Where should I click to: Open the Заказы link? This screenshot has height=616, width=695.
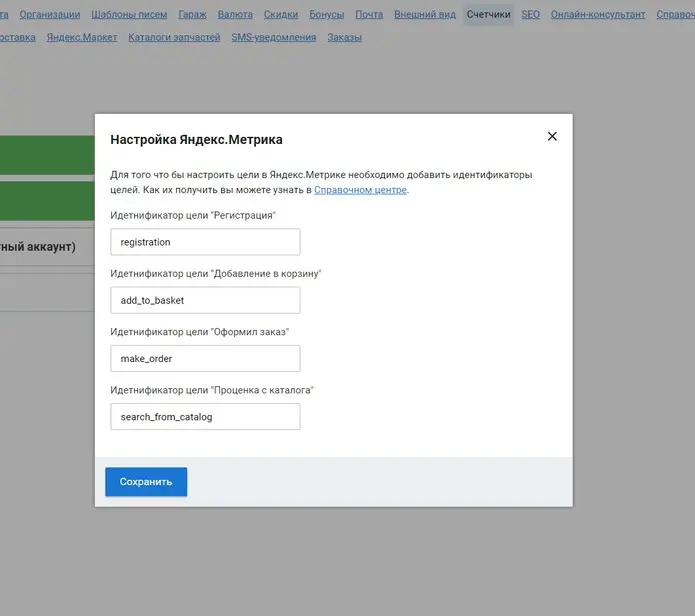point(344,38)
